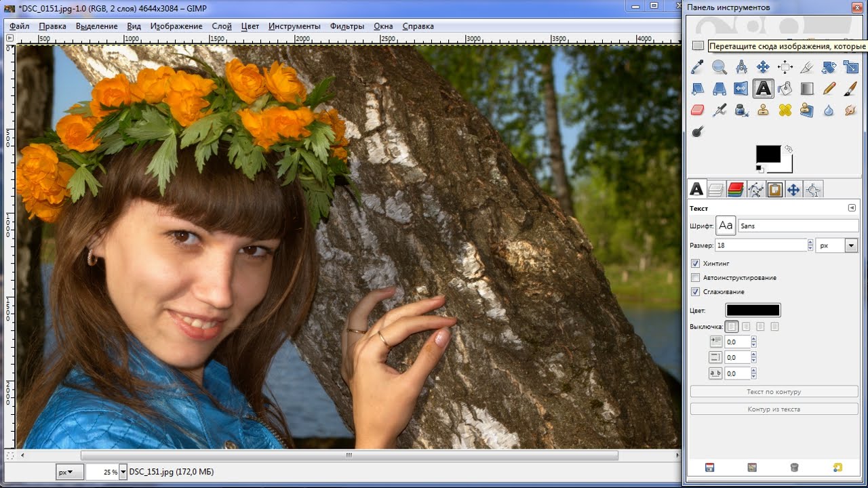Open the status bar px unit dropdown
This screenshot has height=488, width=868.
(x=70, y=472)
